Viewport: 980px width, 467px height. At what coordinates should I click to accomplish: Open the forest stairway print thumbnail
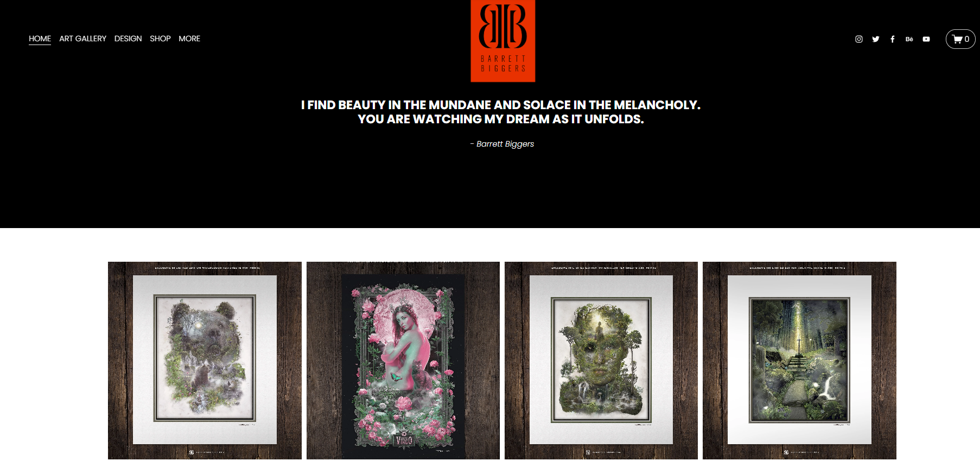[799, 361]
